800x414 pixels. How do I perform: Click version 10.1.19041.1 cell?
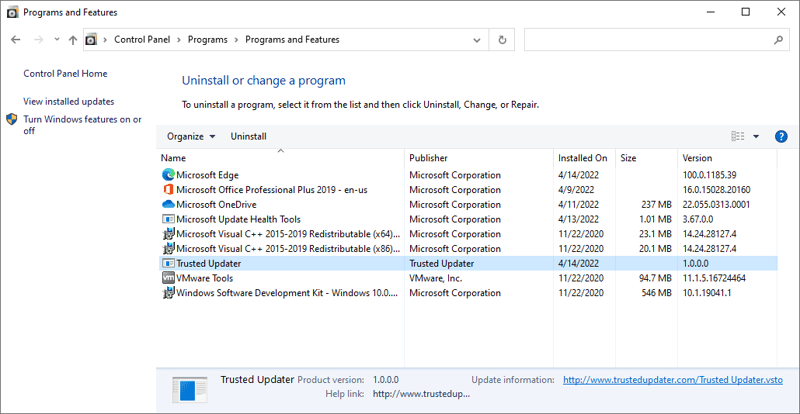point(709,294)
